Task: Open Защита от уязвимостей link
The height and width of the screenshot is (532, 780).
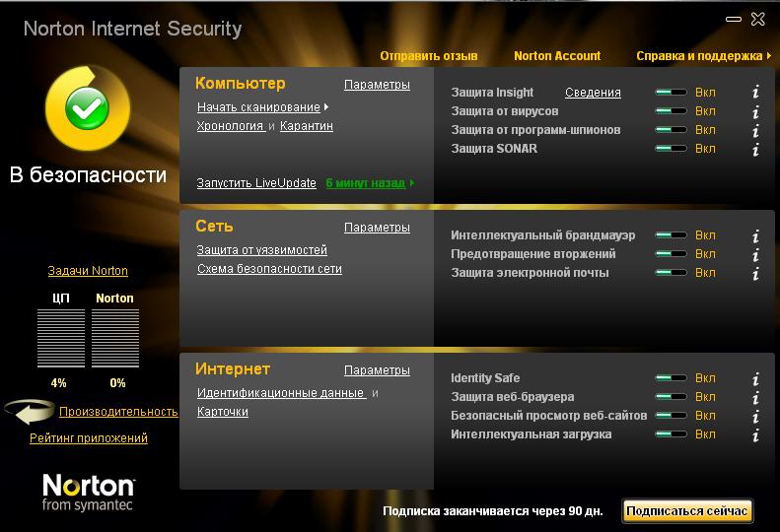Action: tap(262, 250)
